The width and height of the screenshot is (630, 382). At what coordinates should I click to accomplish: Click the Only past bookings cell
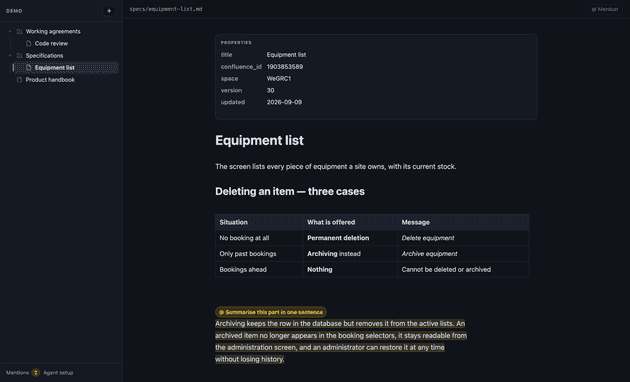[259, 253]
